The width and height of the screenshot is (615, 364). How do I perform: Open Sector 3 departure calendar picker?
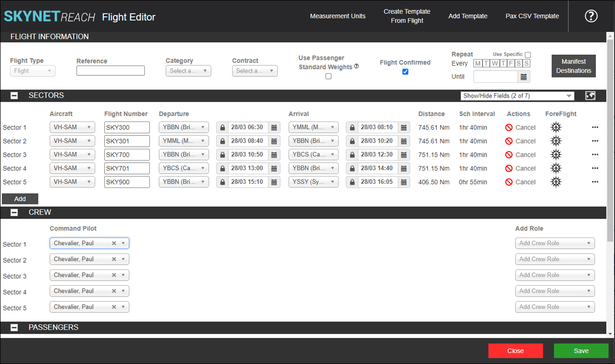click(x=274, y=155)
